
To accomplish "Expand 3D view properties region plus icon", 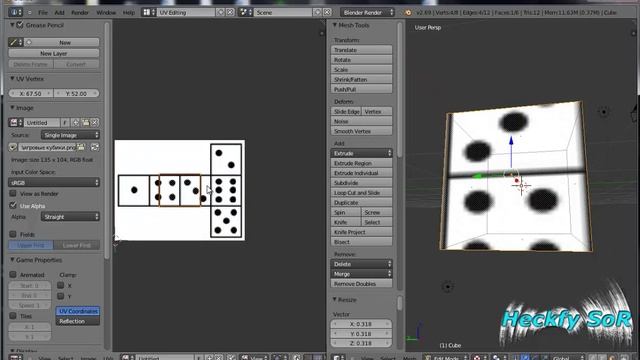I will [634, 33].
